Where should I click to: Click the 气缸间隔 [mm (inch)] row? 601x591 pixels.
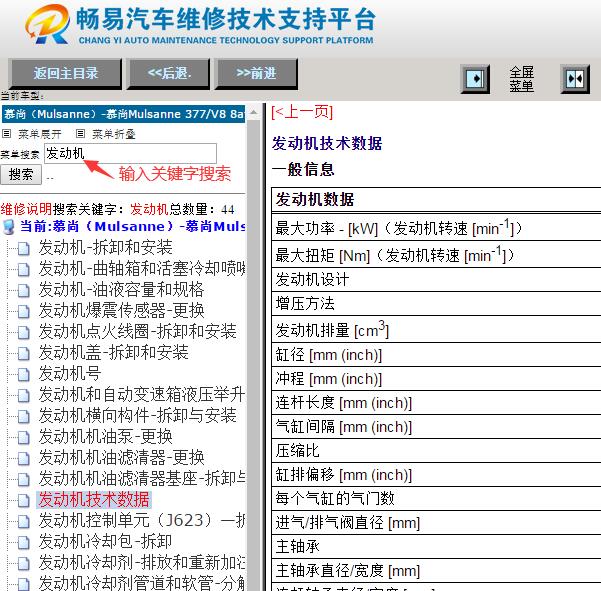click(436, 427)
